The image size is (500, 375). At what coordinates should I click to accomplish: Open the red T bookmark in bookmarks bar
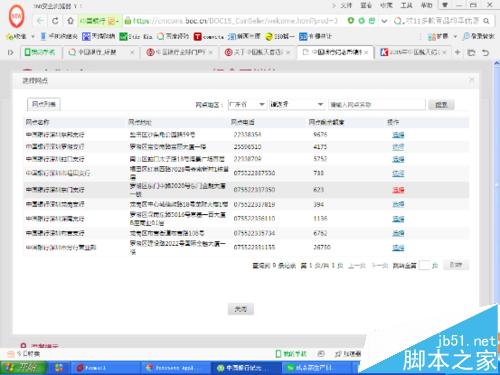click(x=209, y=36)
